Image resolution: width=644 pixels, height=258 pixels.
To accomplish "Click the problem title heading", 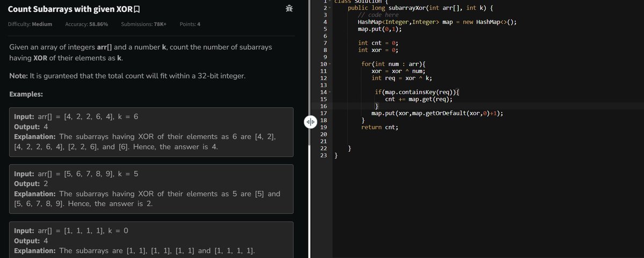I will point(70,9).
